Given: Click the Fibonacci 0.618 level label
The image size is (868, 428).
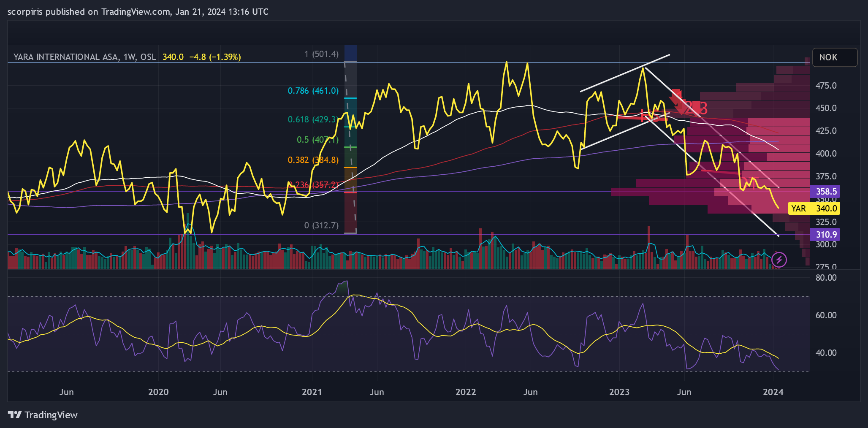Looking at the screenshot, I should tap(312, 119).
